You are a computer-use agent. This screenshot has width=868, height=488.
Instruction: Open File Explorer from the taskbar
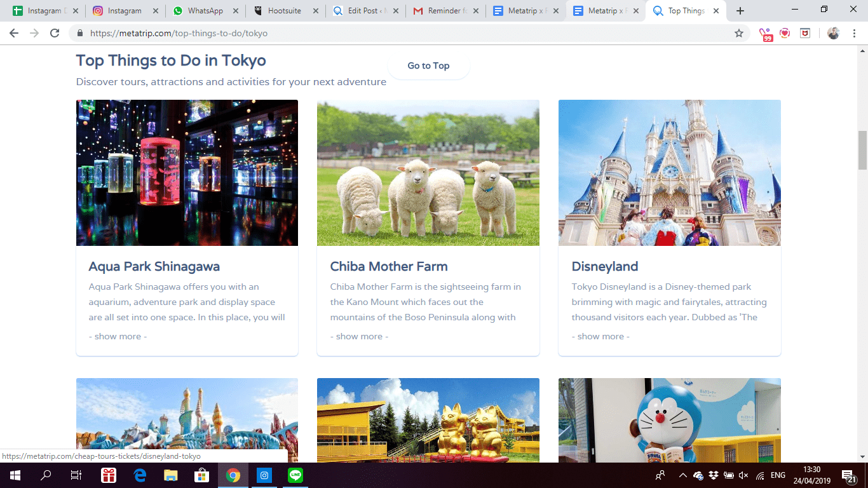tap(171, 475)
